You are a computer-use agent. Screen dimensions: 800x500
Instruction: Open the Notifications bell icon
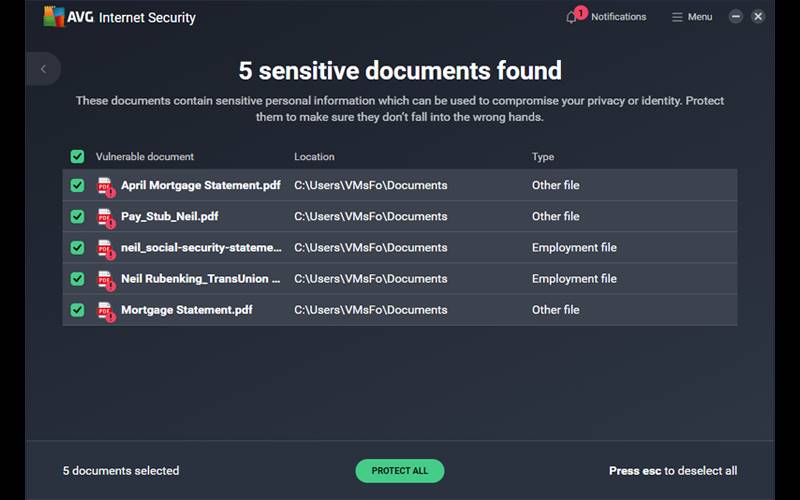[572, 17]
